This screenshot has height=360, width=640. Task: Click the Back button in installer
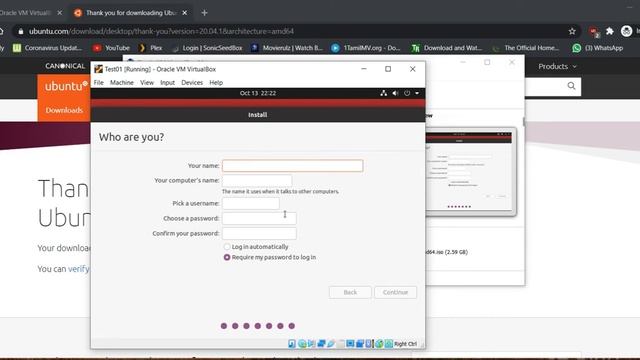[x=350, y=292]
